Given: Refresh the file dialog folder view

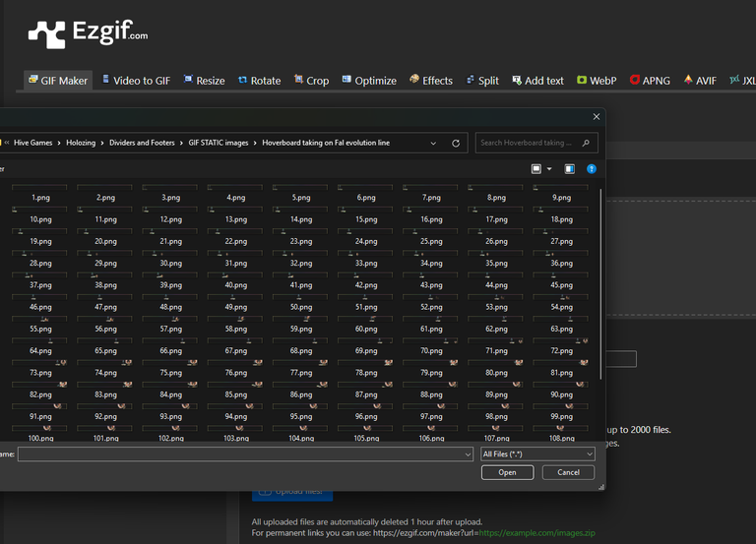Looking at the screenshot, I should coord(456,143).
